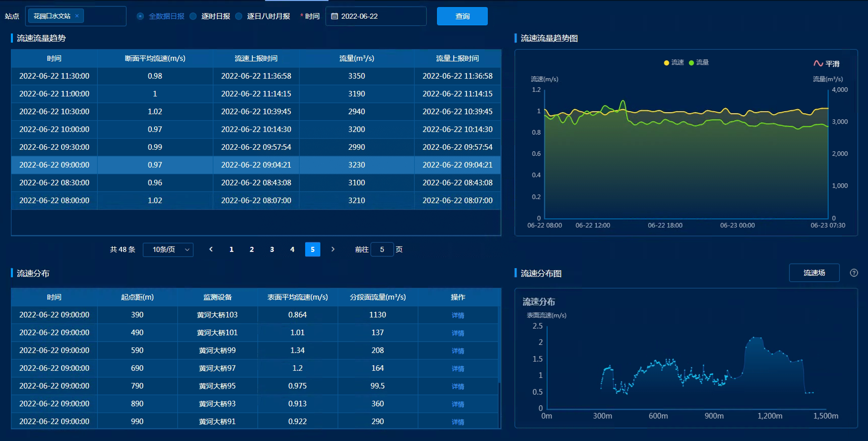
Task: Open the 流速场 velocity field view
Action: point(814,273)
